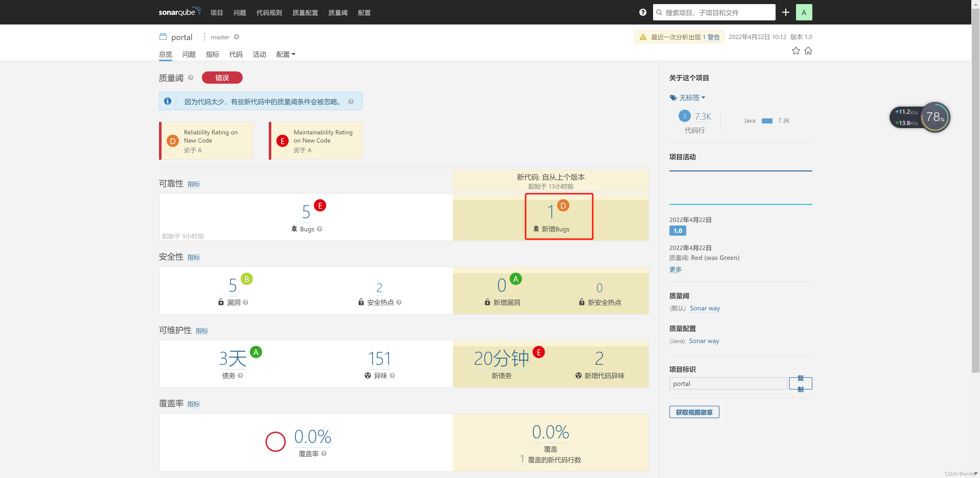Click the info icon in blue notice

coord(167,101)
